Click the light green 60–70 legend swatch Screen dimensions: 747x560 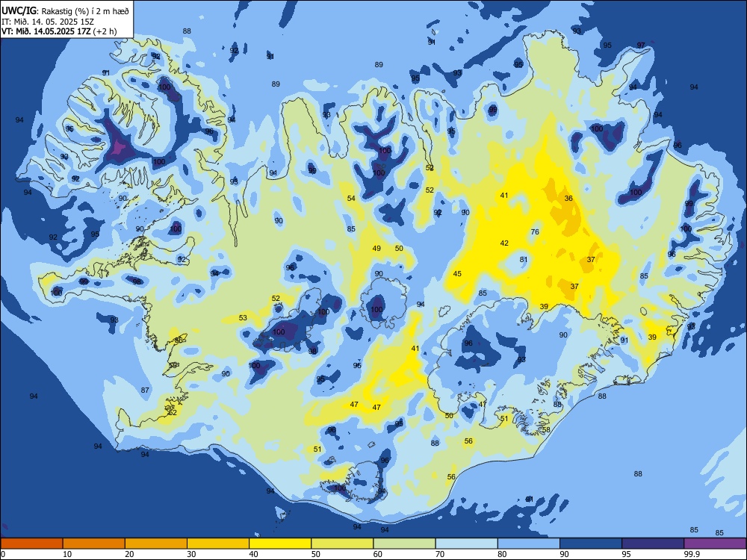tap(404, 544)
